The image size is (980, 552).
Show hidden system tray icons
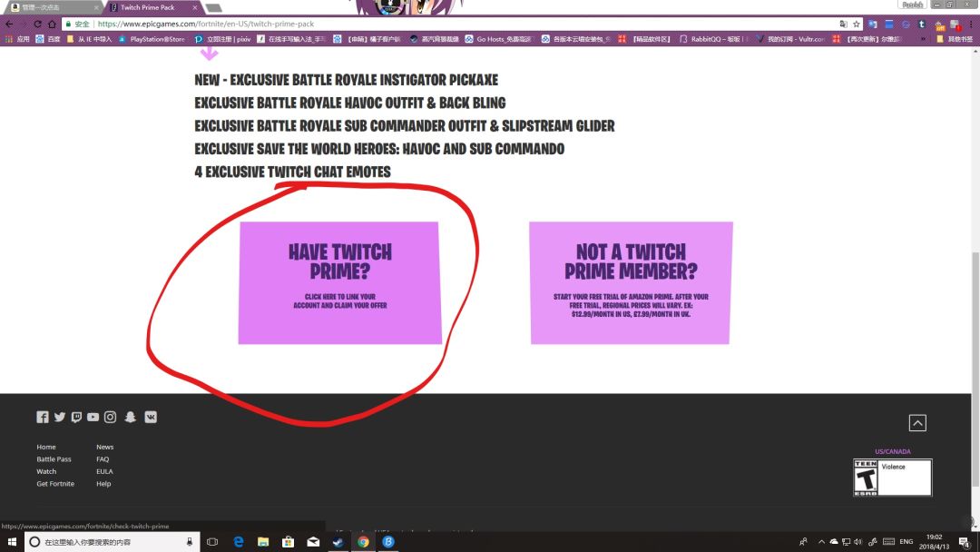pos(821,542)
